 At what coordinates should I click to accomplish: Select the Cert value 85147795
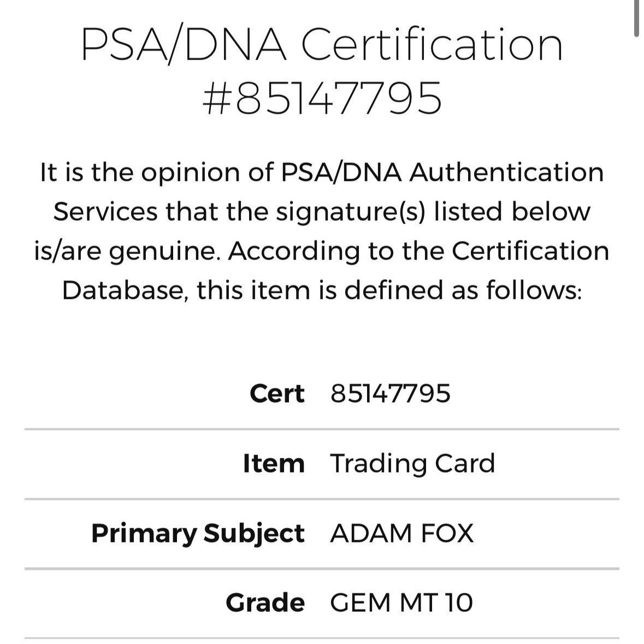point(390,393)
